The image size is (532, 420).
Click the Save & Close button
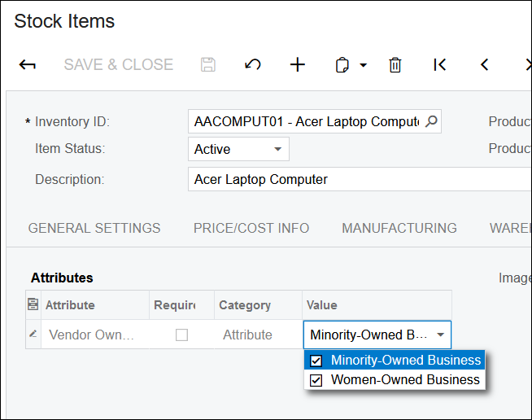119,65
